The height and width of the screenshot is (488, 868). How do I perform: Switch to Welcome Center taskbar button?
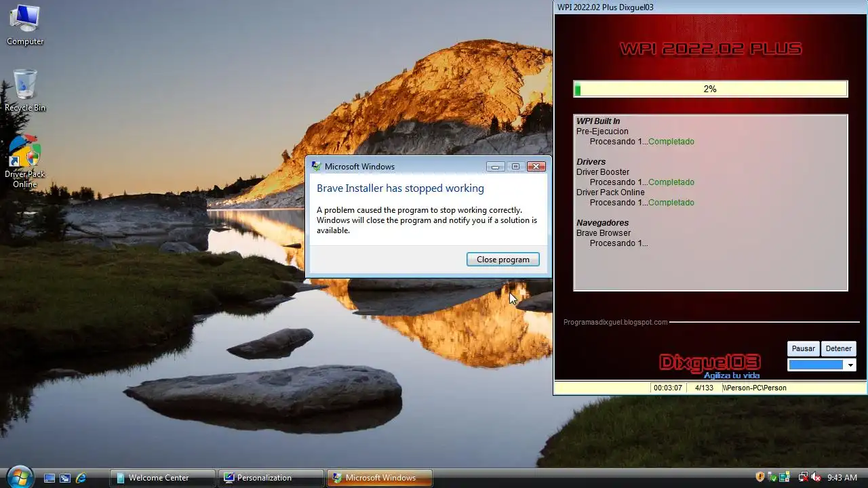(x=163, y=478)
